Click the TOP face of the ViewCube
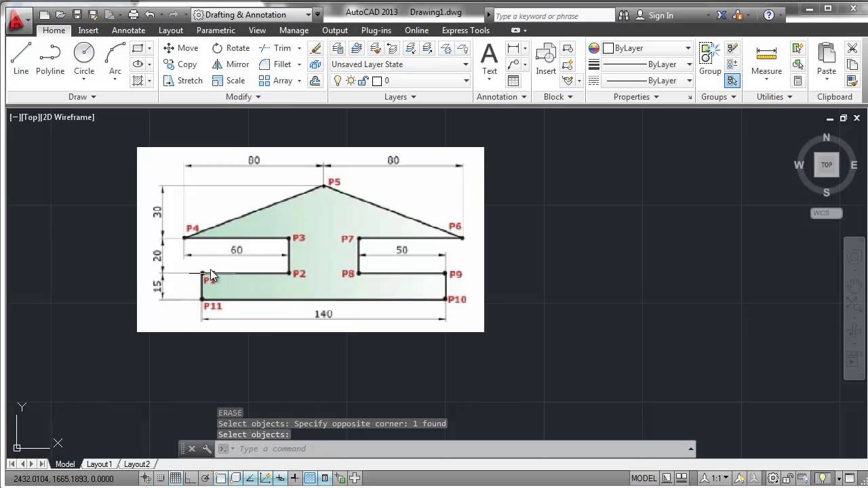The image size is (868, 488). pos(827,165)
